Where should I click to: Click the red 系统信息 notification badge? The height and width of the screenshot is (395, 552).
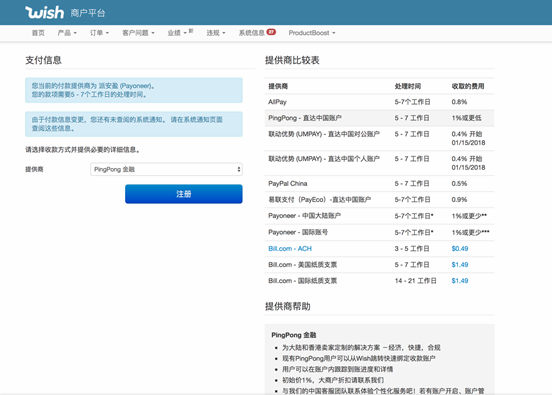[271, 32]
